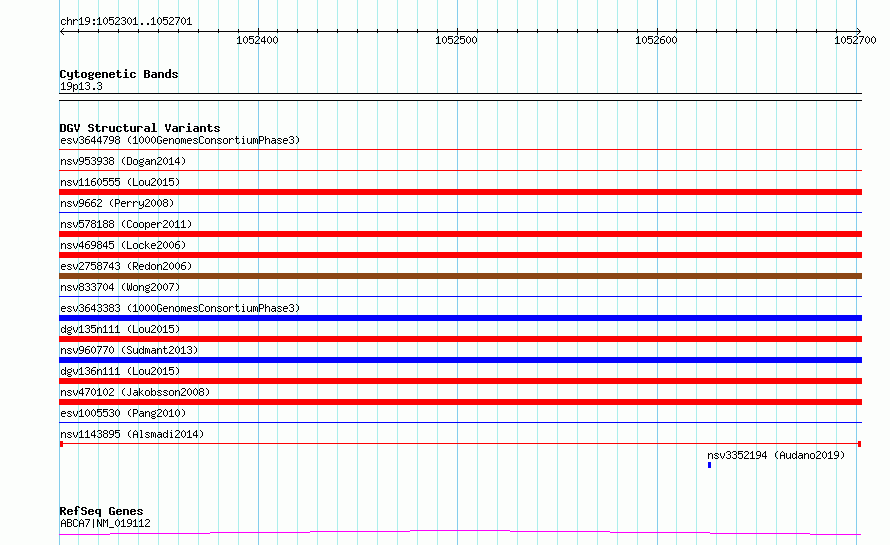890x545 pixels.
Task: Open variant esv1005530 (Pang2010)
Action: point(123,413)
